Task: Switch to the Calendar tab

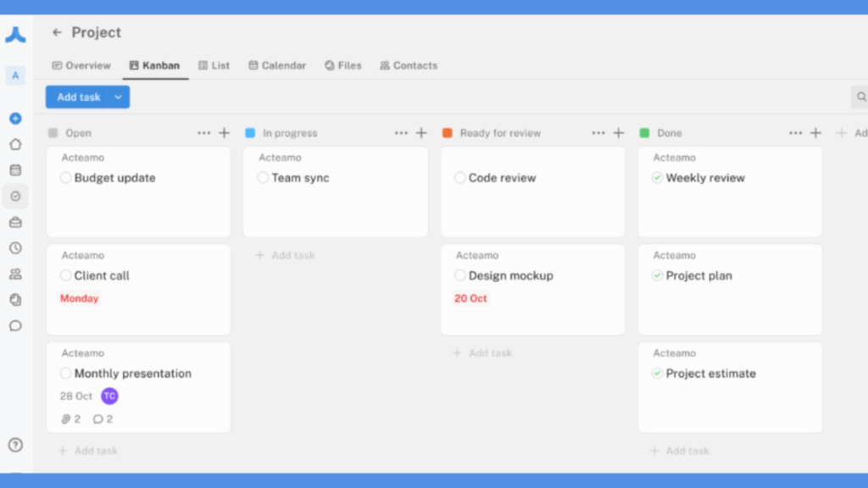Action: pyautogui.click(x=277, y=65)
